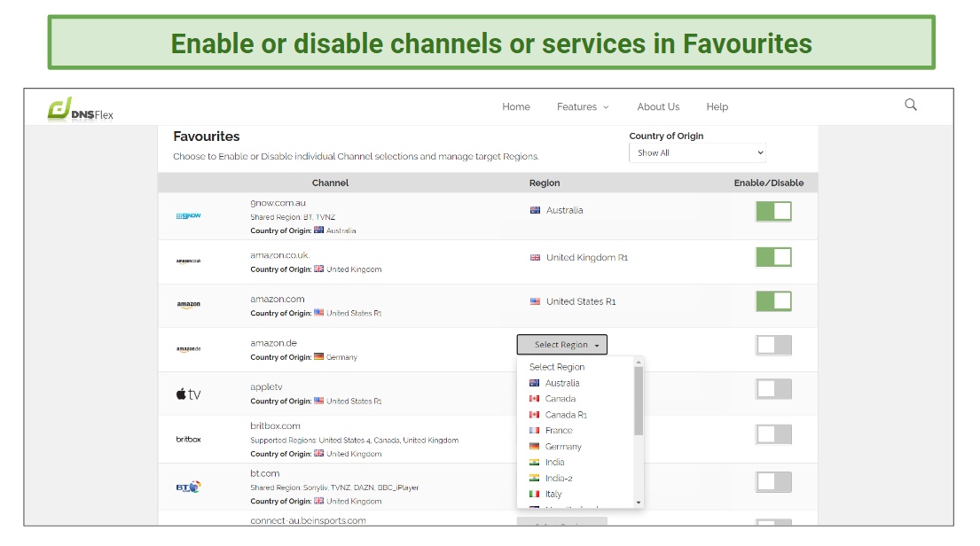Click the 9now.com.au channel name
The image size is (980, 546).
pos(278,203)
